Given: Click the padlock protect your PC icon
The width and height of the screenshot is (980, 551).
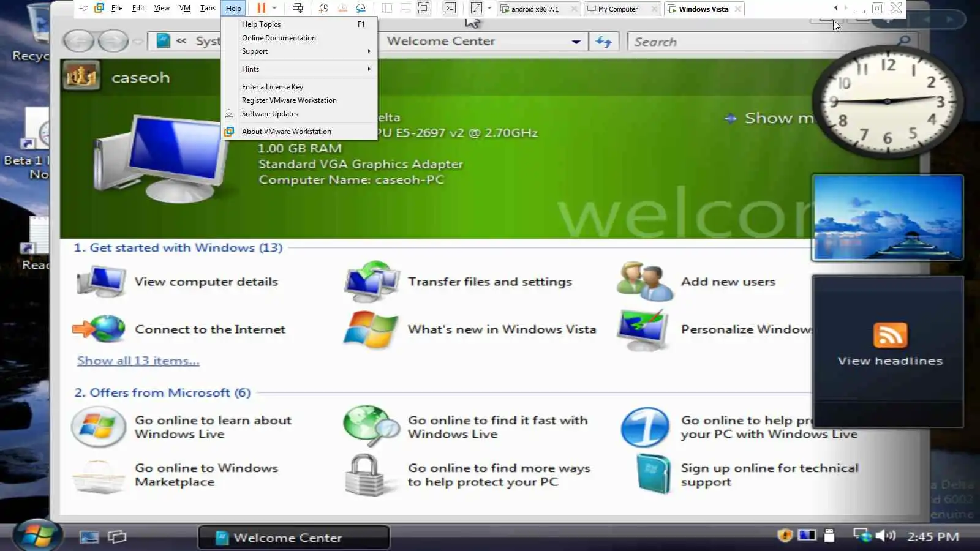Looking at the screenshot, I should [365, 475].
